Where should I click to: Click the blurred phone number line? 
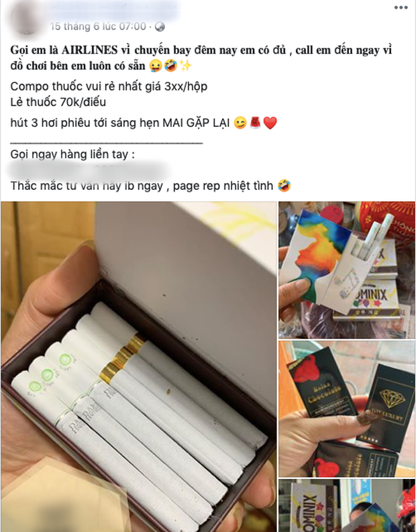tap(89, 170)
